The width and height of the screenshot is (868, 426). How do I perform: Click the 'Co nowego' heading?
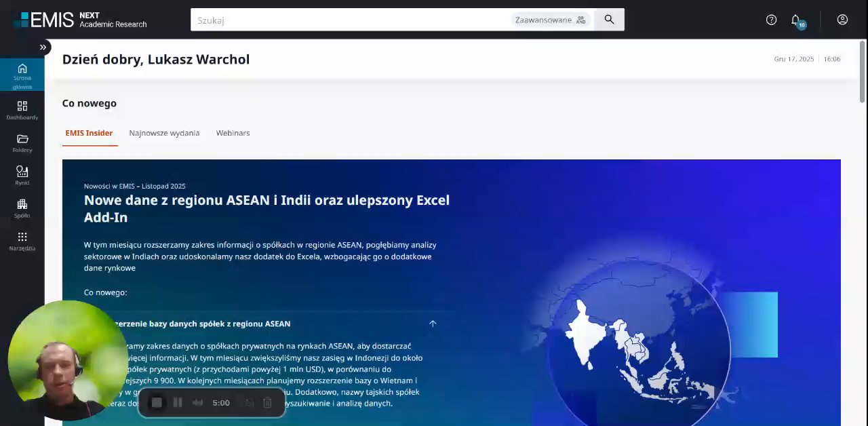point(90,103)
